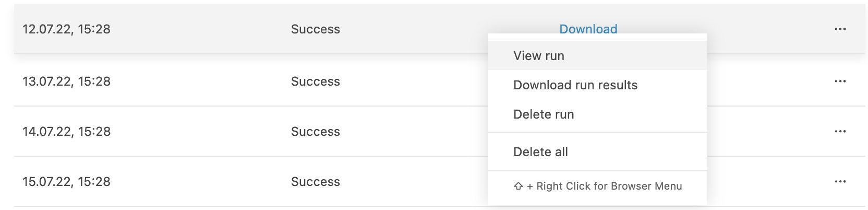The width and height of the screenshot is (868, 210).
Task: Choose Delete all in the context menu
Action: pyautogui.click(x=540, y=152)
